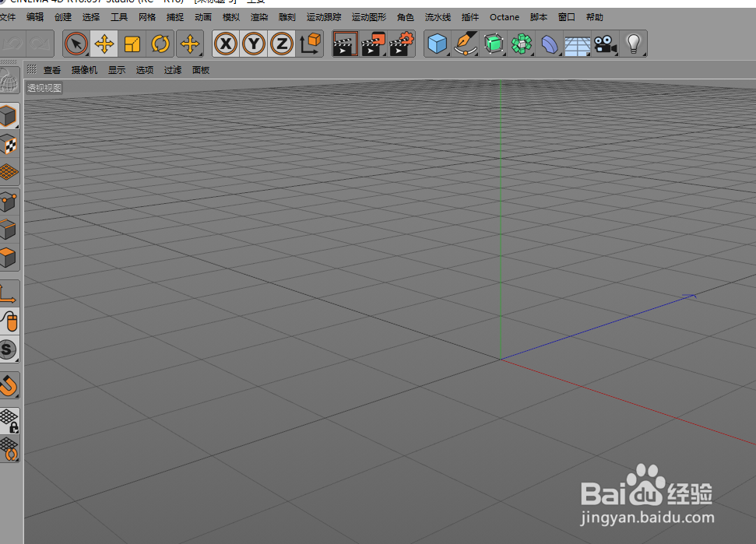Add a Subdivision Surface generator
Viewport: 756px width, 544px height.
pyautogui.click(x=494, y=44)
